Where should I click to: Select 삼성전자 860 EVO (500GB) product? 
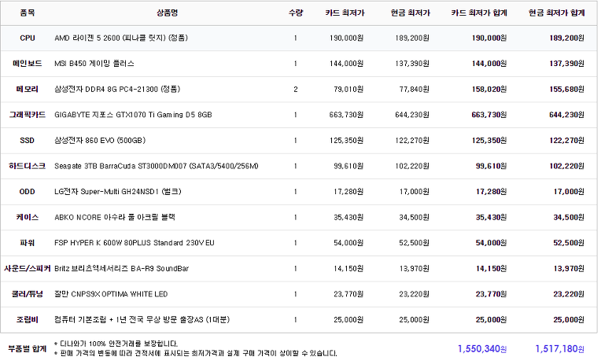[100, 141]
